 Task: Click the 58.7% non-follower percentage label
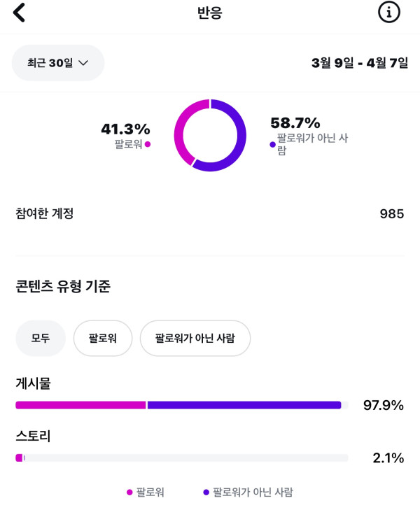pyautogui.click(x=295, y=122)
